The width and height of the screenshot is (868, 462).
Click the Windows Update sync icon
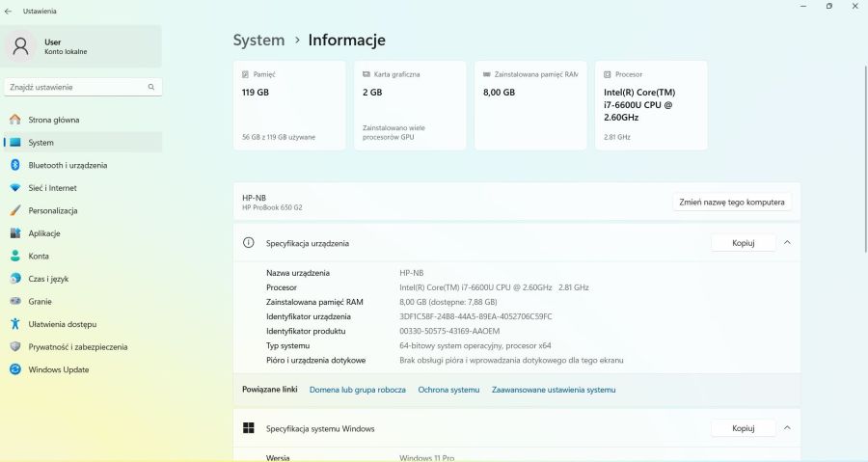(x=15, y=369)
